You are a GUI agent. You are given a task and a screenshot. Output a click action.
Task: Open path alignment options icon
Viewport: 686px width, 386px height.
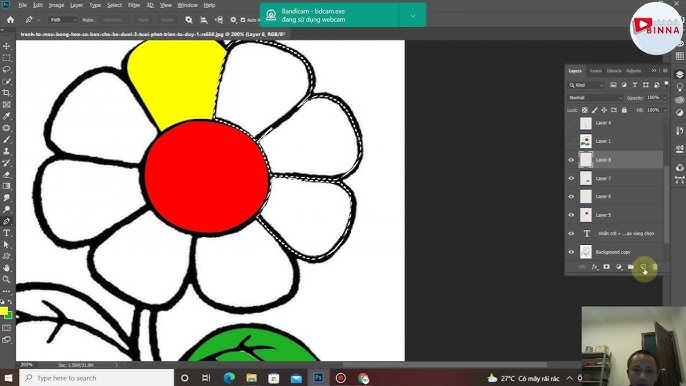pos(204,20)
